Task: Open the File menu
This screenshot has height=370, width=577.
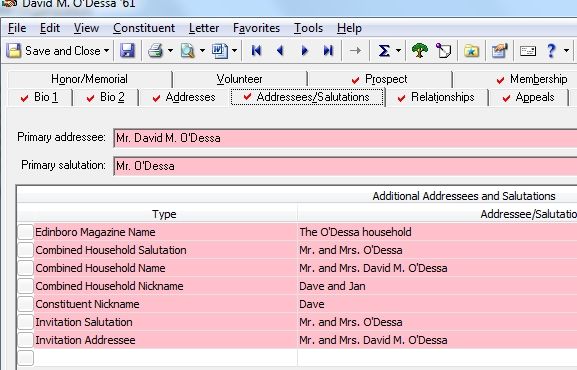Action: pos(17,28)
